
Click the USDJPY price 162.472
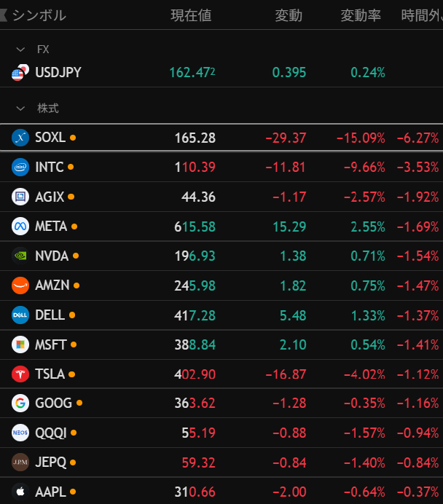click(192, 73)
